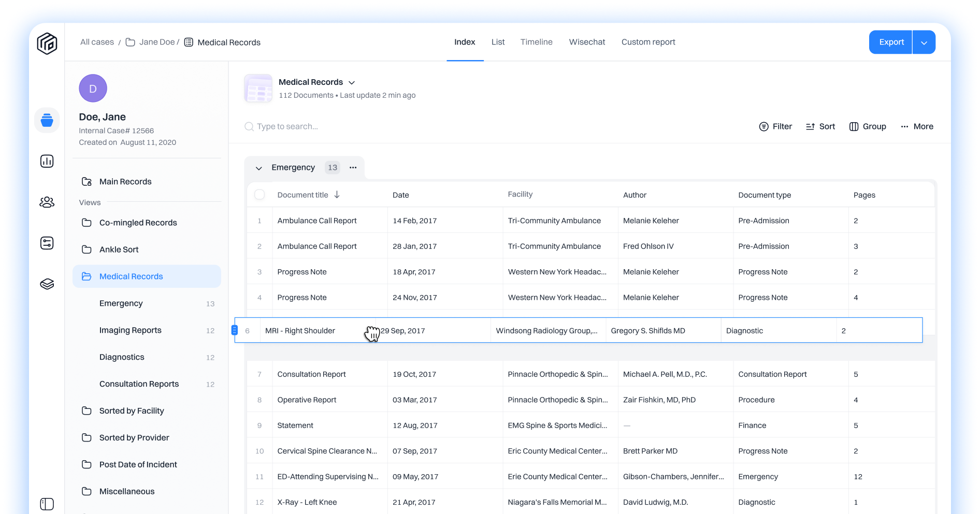Viewport: 980px width, 514px height.
Task: Click Zair Fishkin, MD, PhD author cell
Action: (659, 400)
